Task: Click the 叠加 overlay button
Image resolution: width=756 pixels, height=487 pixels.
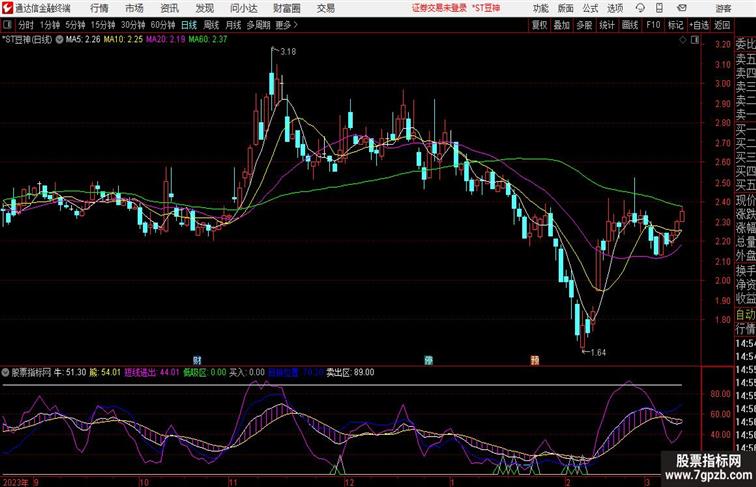Action: pyautogui.click(x=561, y=25)
